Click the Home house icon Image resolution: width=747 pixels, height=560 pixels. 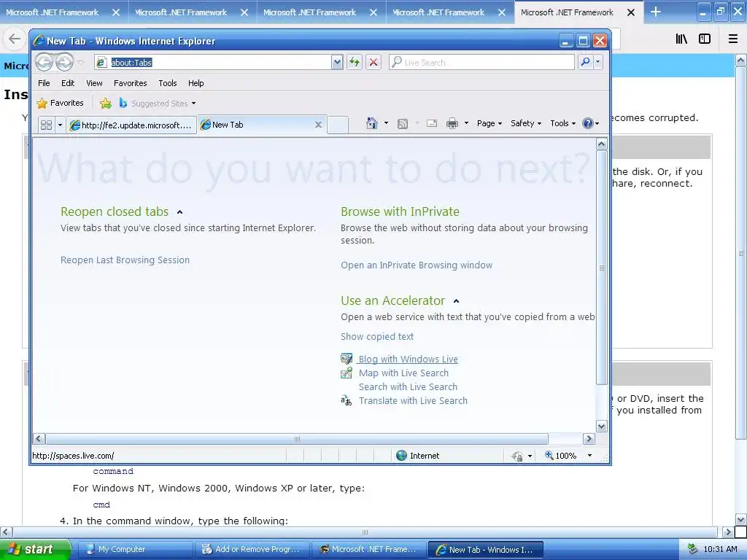[x=371, y=123]
